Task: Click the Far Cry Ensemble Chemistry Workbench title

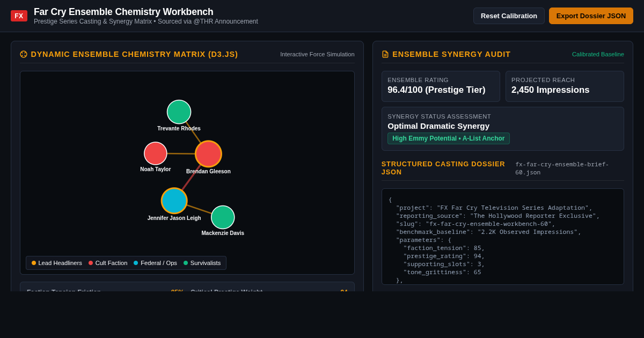Action: pyautogui.click(x=123, y=12)
